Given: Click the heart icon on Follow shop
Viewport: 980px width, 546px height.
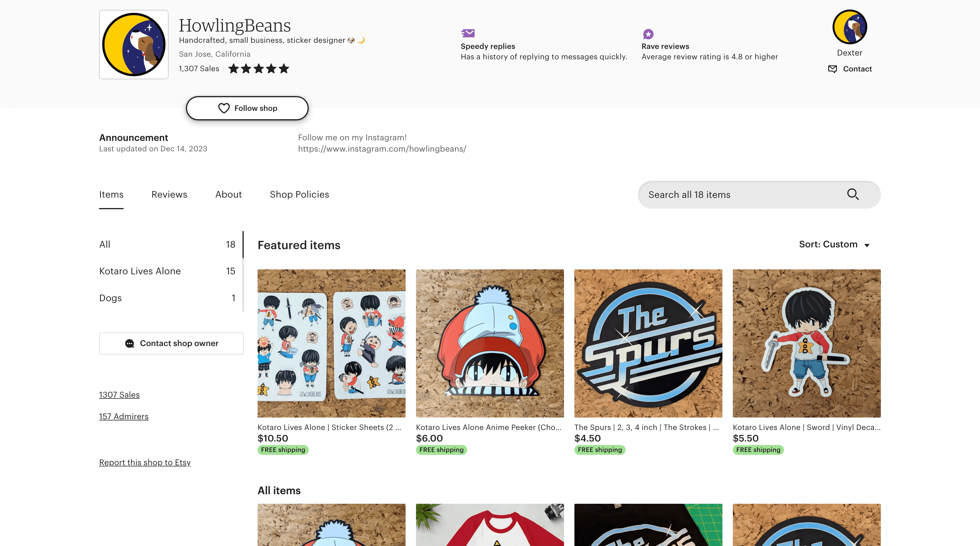Looking at the screenshot, I should click(x=224, y=108).
